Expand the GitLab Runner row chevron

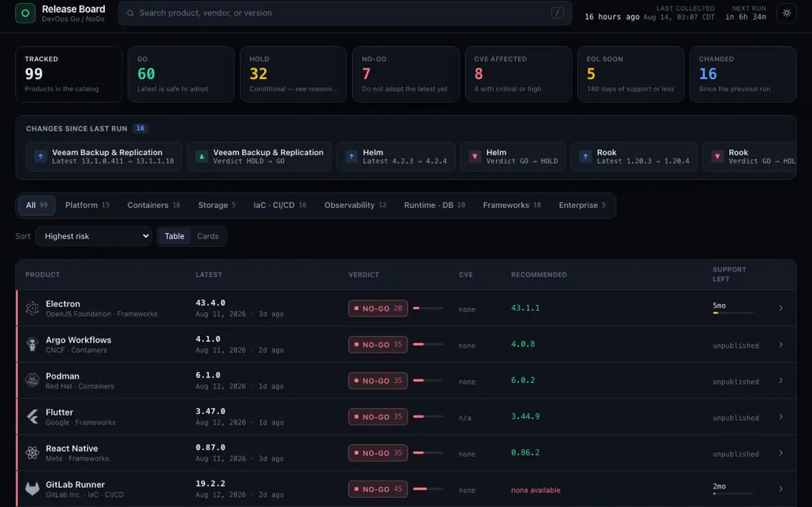pyautogui.click(x=781, y=489)
